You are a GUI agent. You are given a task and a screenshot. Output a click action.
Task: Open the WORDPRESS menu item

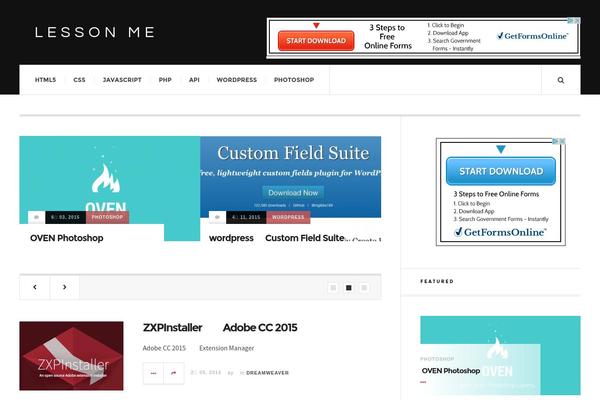(236, 80)
